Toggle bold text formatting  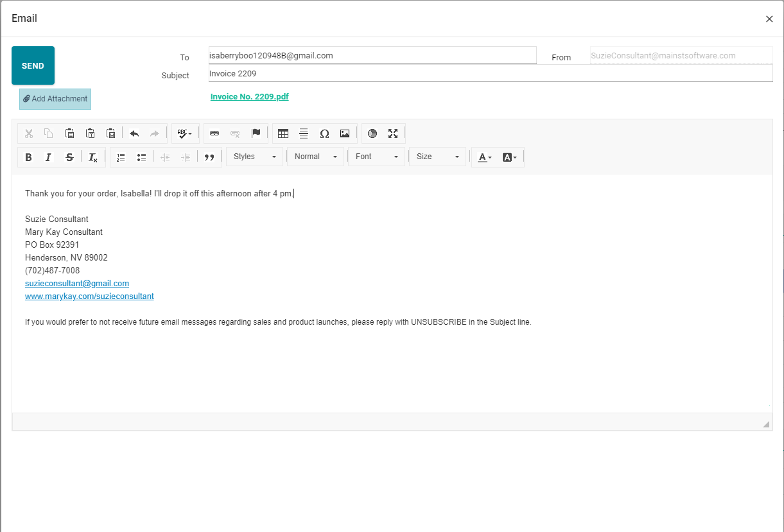click(28, 157)
